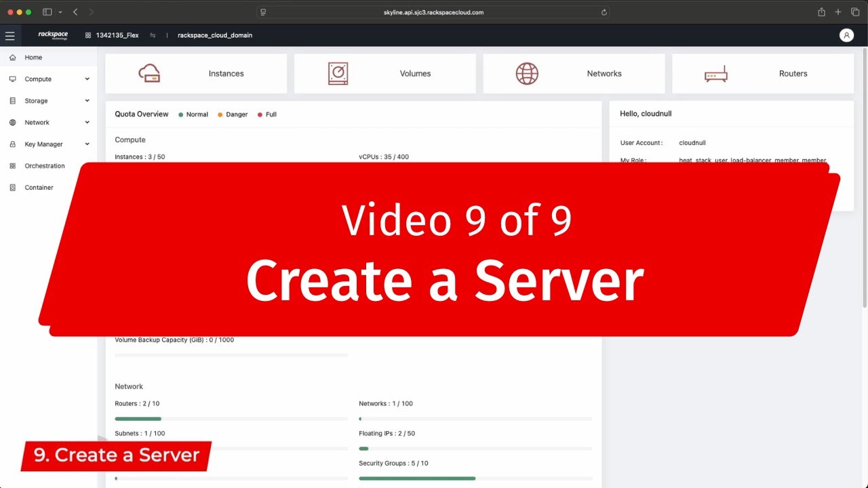Viewport: 868px width, 488px height.
Task: Expand the Network chevron
Action: [87, 123]
